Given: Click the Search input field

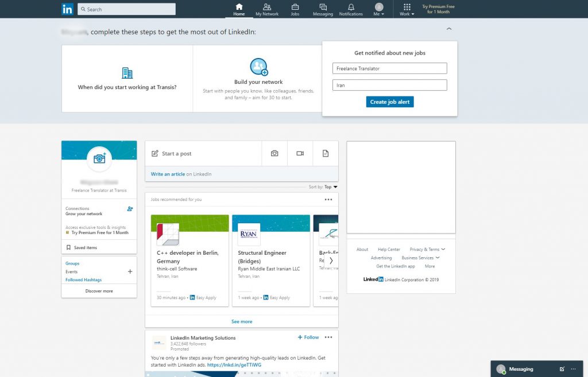Looking at the screenshot, I should [126, 9].
